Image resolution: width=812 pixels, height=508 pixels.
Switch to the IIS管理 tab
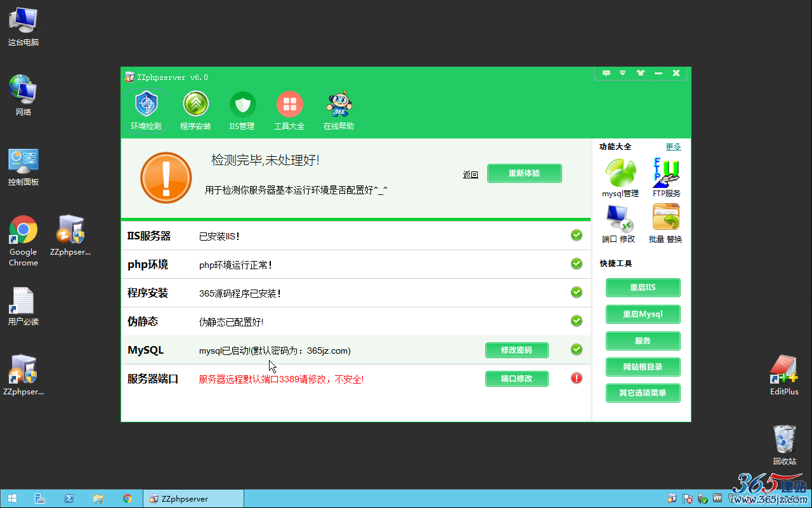click(x=242, y=110)
